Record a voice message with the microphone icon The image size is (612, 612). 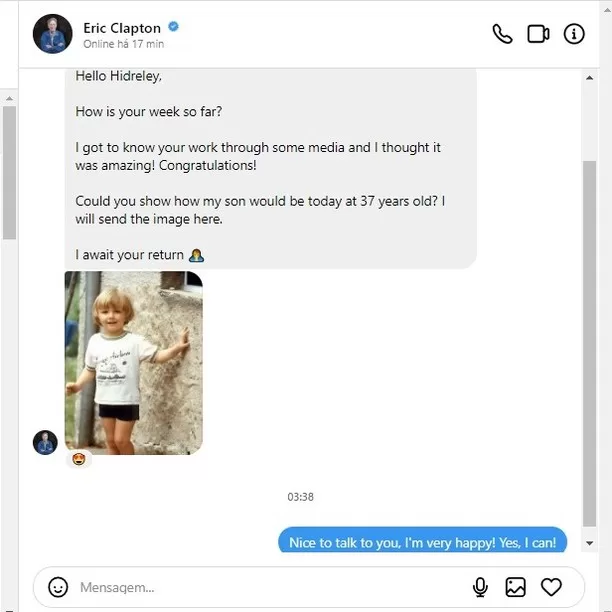pyautogui.click(x=480, y=587)
